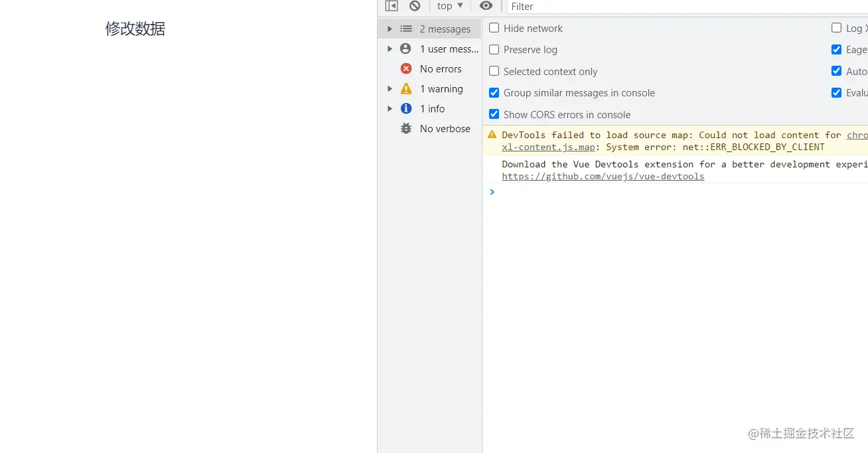
Task: Toggle the console sidebar panel icon
Action: coord(392,6)
